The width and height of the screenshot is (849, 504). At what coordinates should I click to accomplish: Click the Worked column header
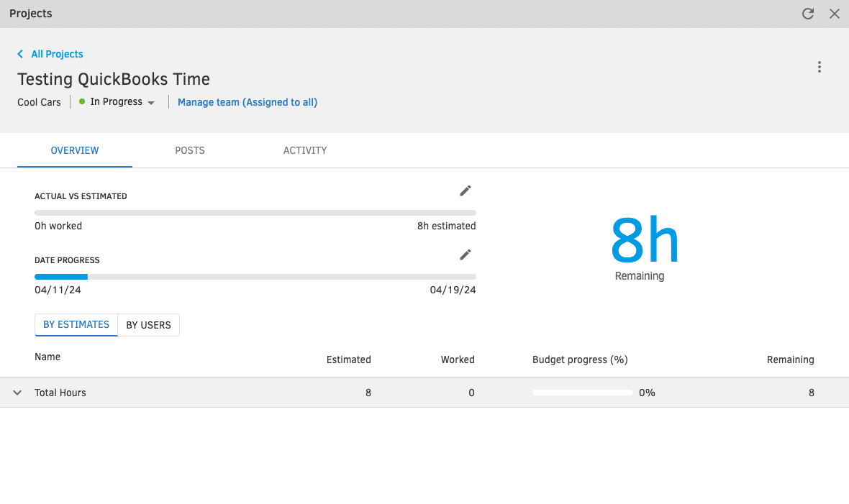458,359
